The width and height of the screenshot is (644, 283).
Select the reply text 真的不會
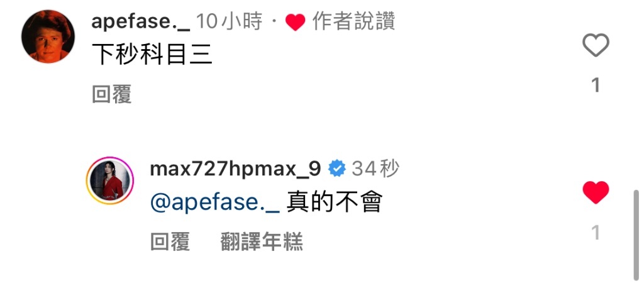335,203
